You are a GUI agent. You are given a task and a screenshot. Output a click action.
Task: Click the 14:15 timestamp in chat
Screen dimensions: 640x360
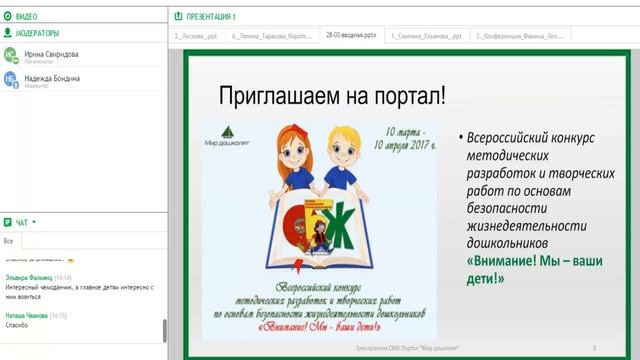58,316
